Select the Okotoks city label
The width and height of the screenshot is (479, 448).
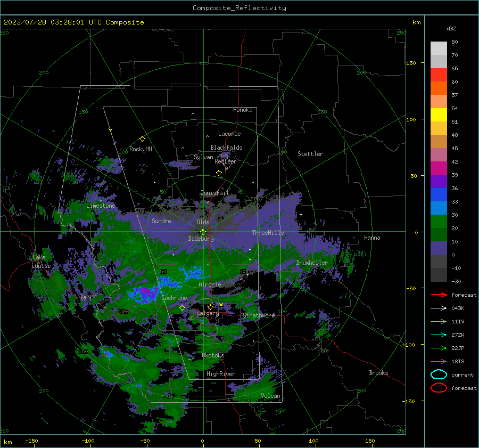[x=213, y=355]
